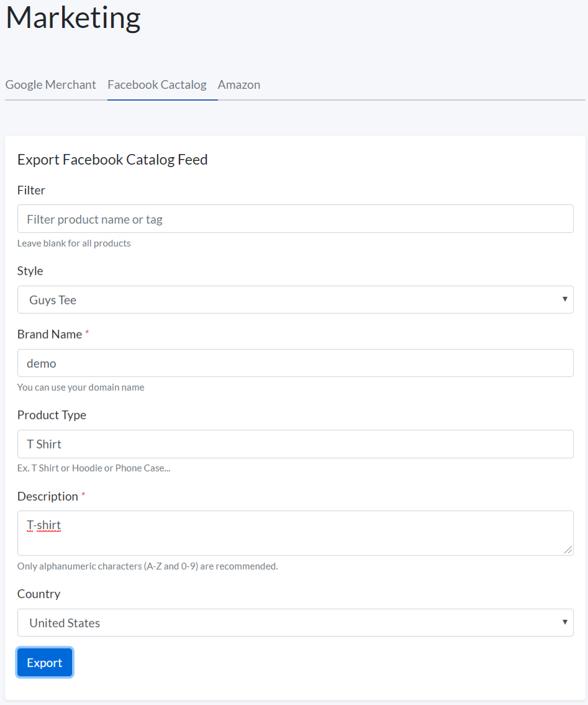
Task: Click the Country label
Action: point(38,594)
